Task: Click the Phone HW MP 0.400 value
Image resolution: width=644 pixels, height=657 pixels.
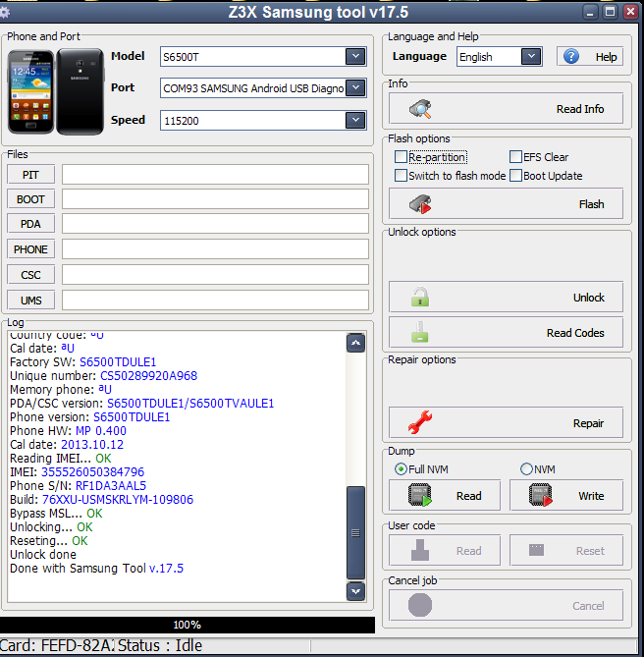Action: (101, 430)
